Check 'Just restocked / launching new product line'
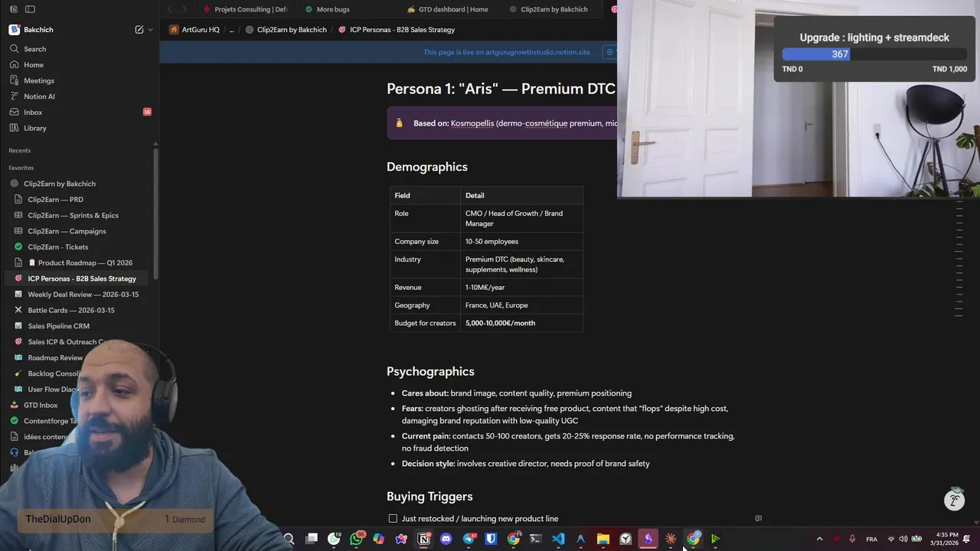Image resolution: width=980 pixels, height=551 pixels. [x=393, y=519]
